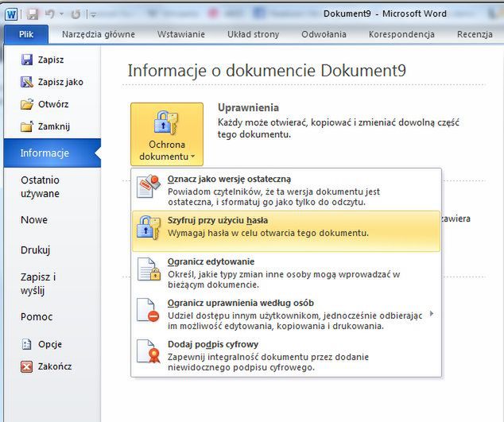Viewport: 504px width, 422px height.
Task: Choose Zapisz jako in the sidebar
Action: pyautogui.click(x=52, y=82)
